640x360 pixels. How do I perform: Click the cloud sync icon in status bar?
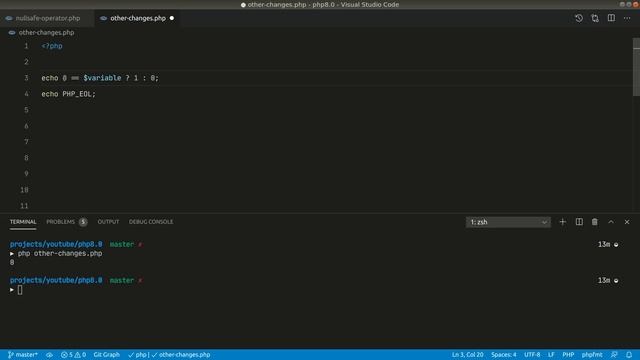(x=49, y=355)
